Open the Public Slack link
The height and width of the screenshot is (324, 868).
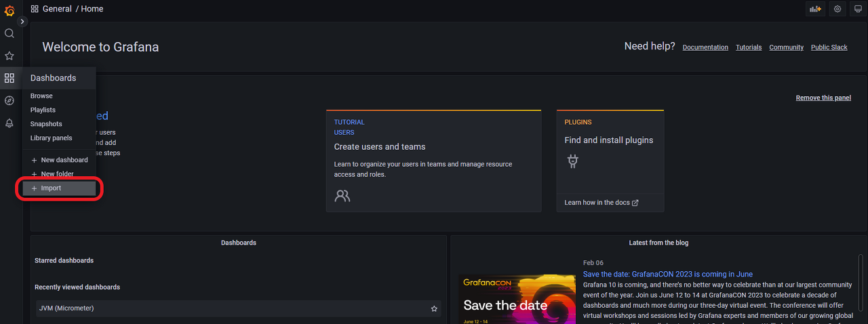click(829, 47)
